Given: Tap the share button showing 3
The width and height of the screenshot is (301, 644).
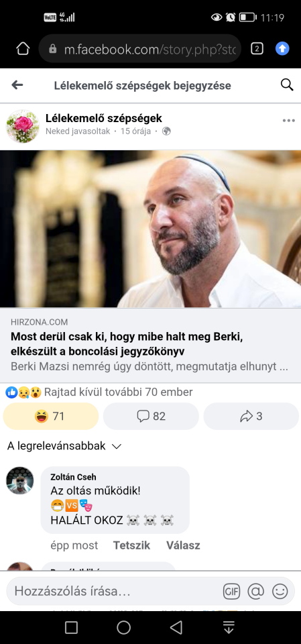Looking at the screenshot, I should pos(251,417).
